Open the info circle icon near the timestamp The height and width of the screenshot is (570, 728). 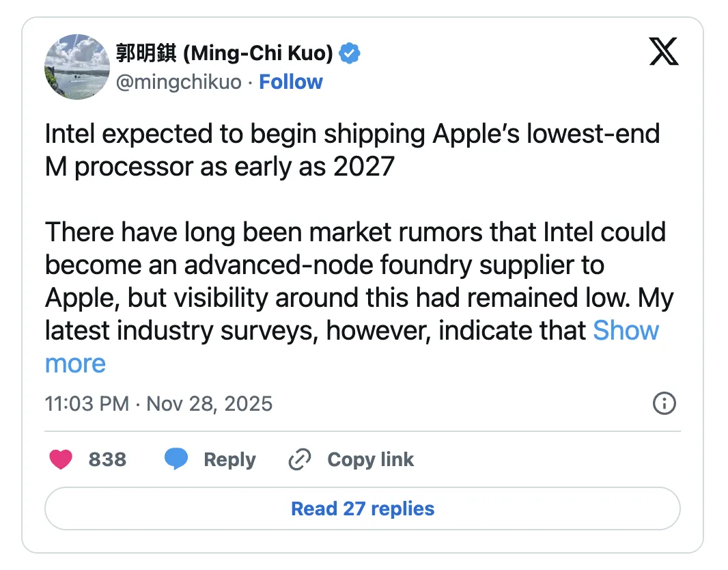point(663,404)
